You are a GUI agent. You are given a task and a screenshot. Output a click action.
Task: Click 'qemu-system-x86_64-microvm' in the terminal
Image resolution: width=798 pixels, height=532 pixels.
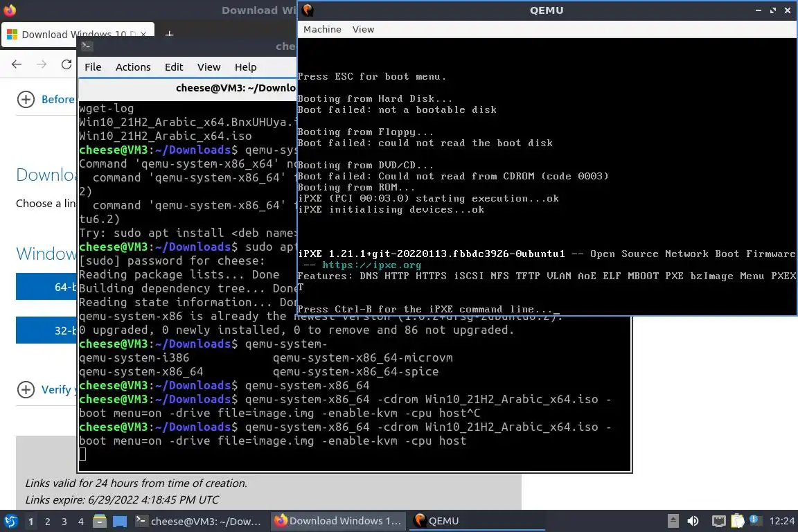(x=363, y=358)
